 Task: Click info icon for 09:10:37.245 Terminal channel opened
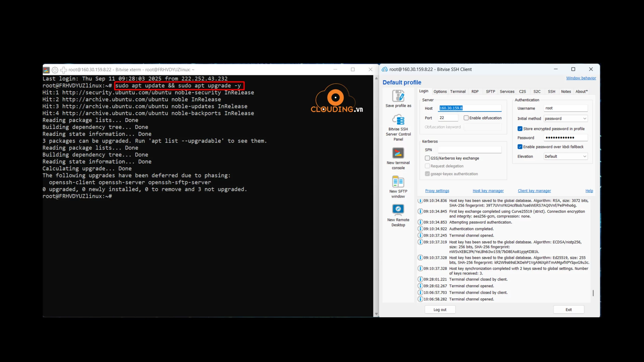[420, 235]
